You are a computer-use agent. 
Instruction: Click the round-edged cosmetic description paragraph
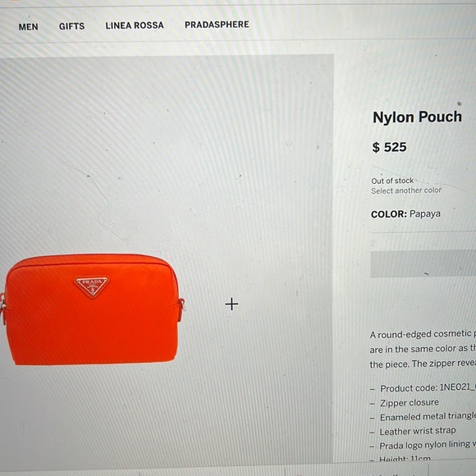423,349
